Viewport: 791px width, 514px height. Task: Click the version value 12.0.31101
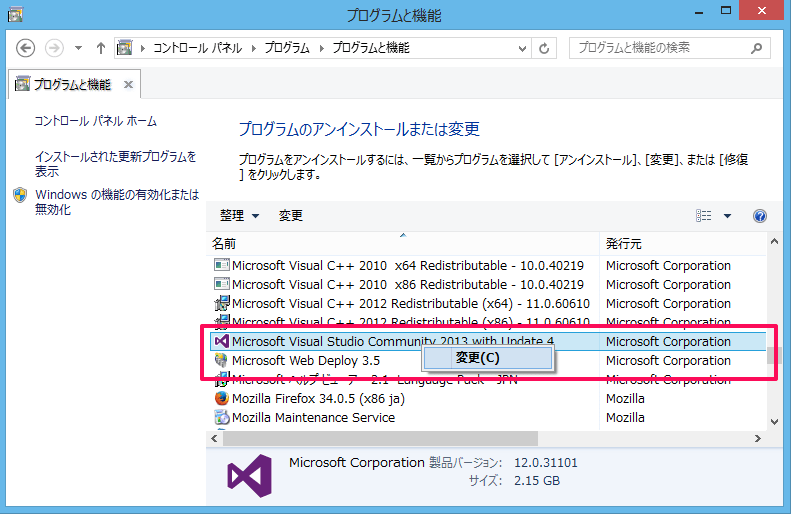546,463
